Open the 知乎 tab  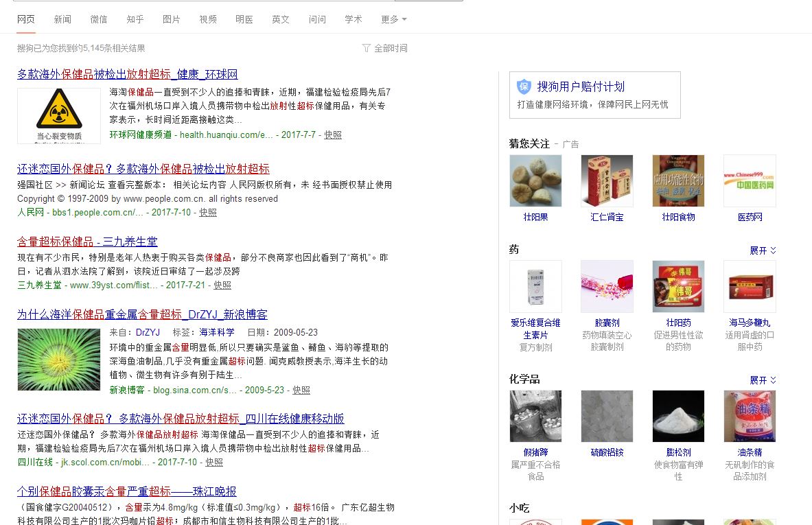tap(135, 19)
